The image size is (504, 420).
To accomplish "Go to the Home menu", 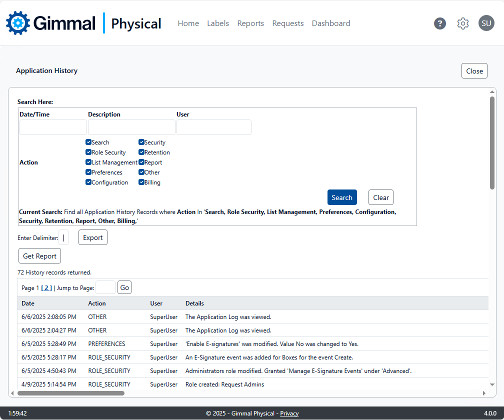I will coord(188,23).
